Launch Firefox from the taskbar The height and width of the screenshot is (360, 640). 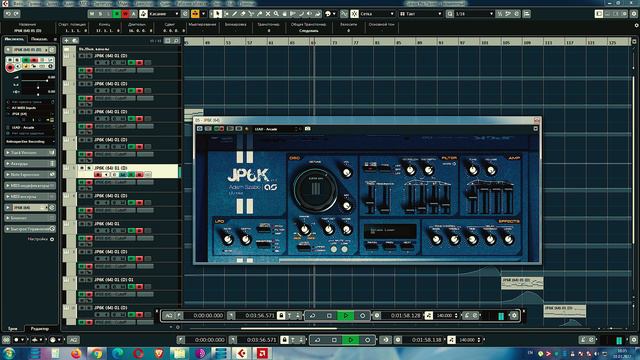tap(76, 353)
